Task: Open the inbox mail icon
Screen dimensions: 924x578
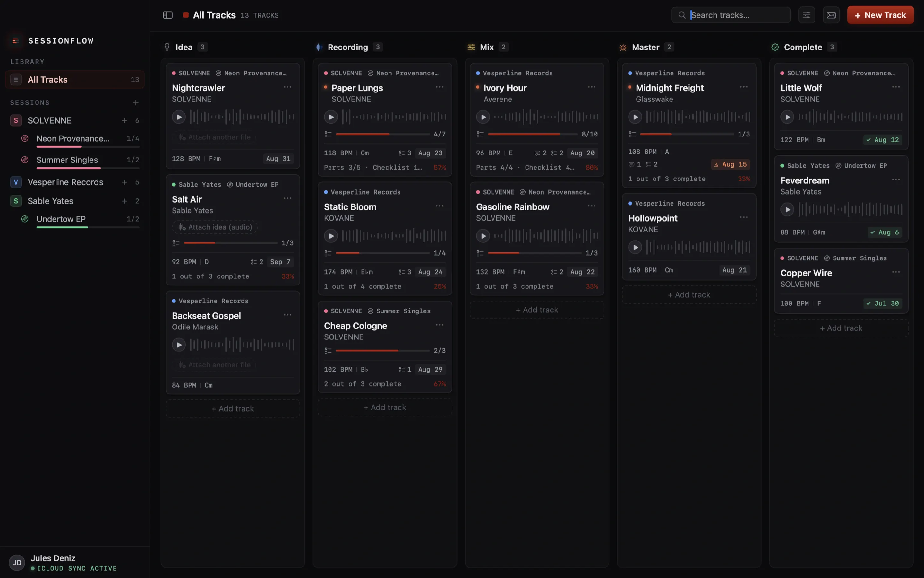Action: tap(831, 15)
